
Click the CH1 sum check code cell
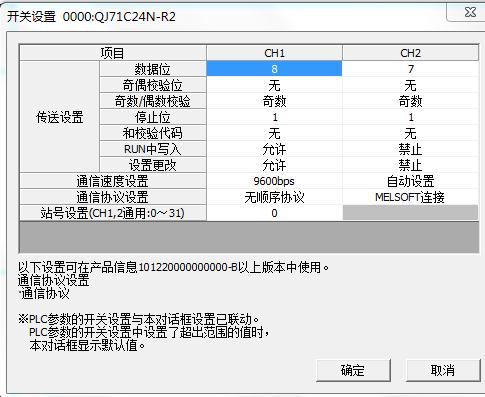(274, 133)
